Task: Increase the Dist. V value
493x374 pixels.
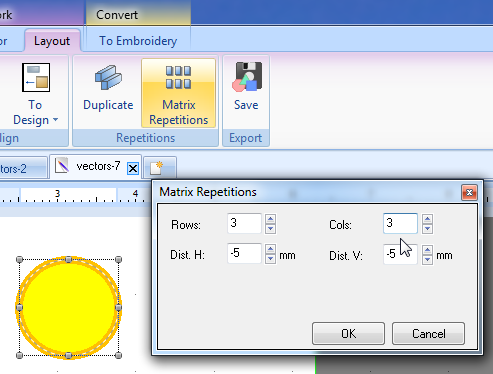Action: tap(427, 249)
